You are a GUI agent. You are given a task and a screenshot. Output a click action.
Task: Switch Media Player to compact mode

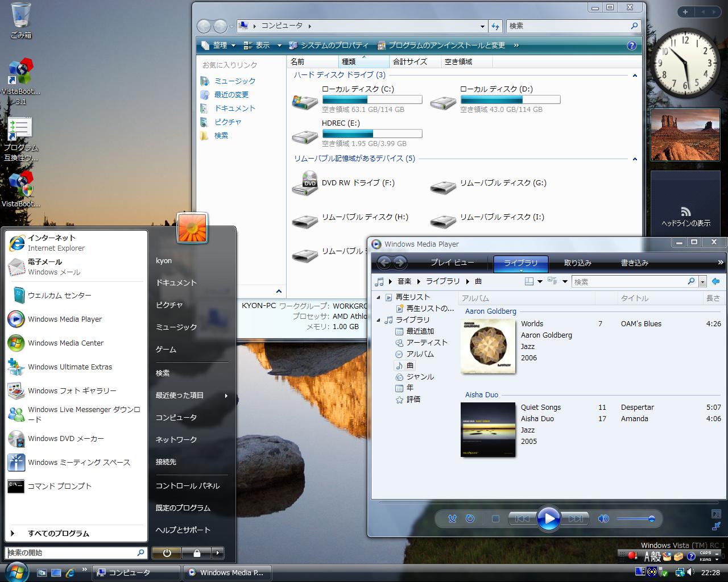(717, 526)
